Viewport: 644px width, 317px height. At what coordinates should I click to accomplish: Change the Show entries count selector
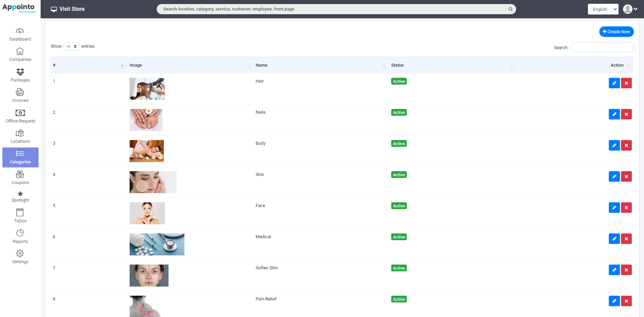pos(71,46)
